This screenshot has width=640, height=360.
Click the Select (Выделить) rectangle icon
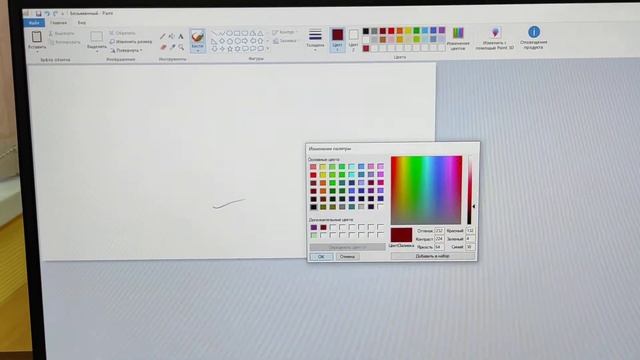click(x=96, y=37)
